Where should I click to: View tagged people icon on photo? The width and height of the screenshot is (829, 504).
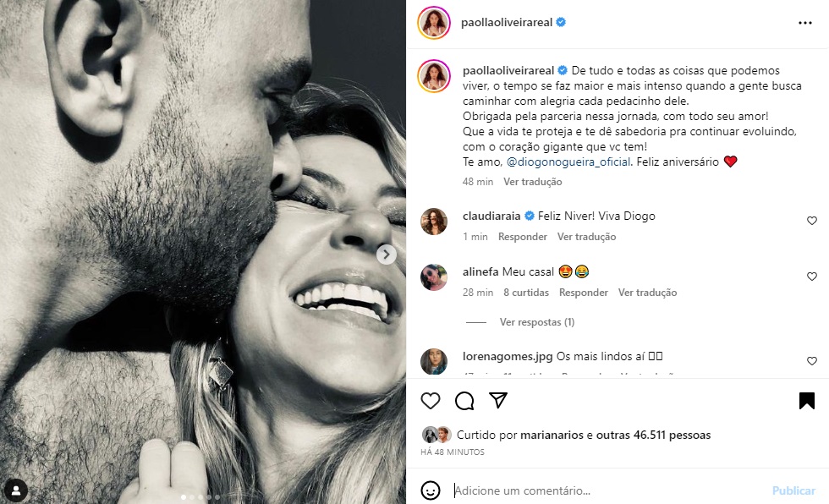pos(16,490)
